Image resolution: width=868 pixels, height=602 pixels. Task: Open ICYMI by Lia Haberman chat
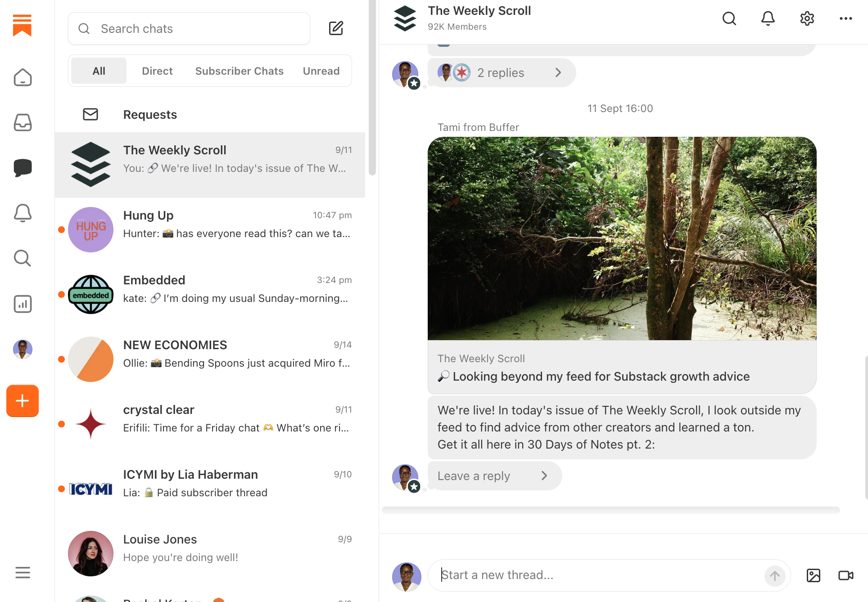(210, 489)
